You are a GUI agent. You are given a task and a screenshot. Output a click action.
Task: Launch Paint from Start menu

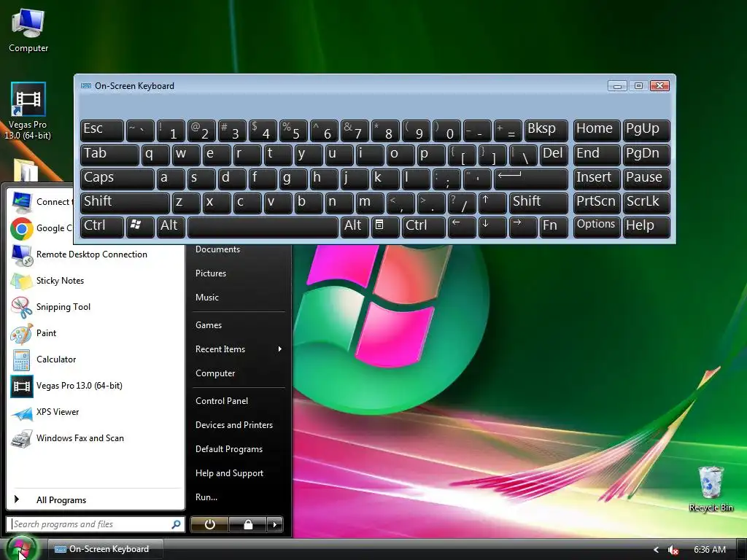pos(94,332)
